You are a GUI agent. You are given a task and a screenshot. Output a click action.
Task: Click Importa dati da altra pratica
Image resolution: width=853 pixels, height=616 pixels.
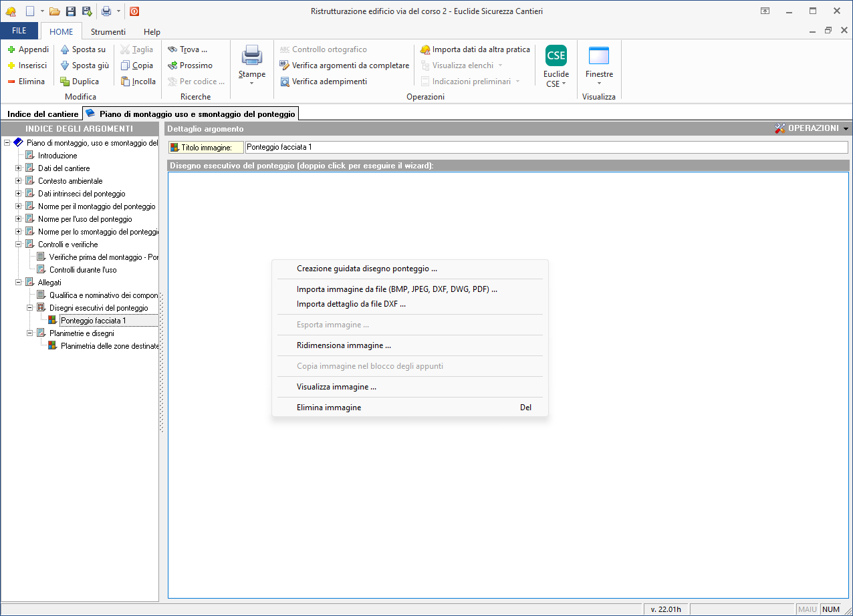coord(474,49)
